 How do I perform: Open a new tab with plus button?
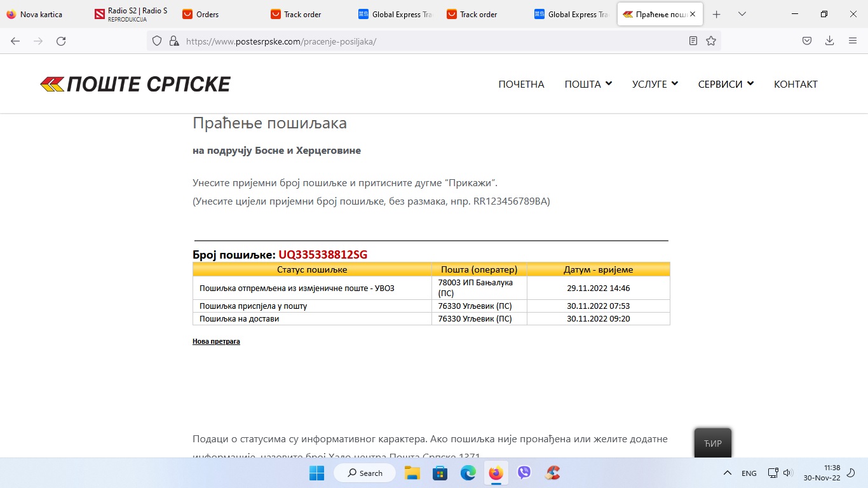click(x=717, y=14)
